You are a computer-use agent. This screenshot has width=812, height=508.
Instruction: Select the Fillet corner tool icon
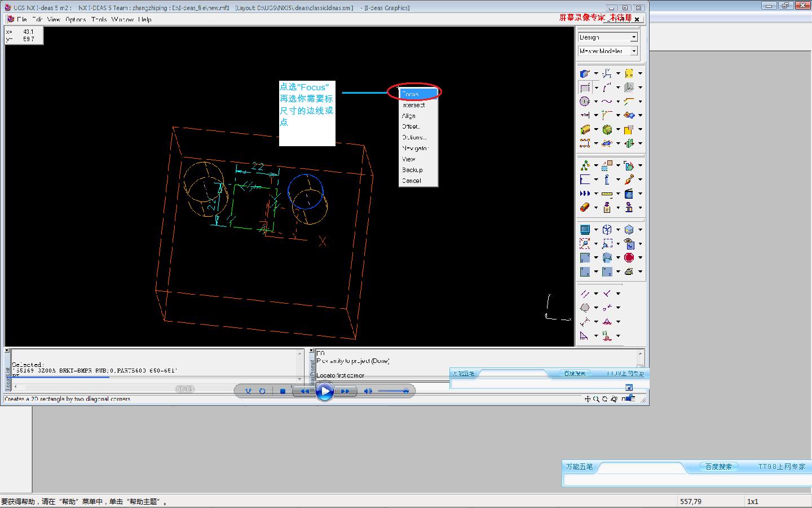click(607, 115)
